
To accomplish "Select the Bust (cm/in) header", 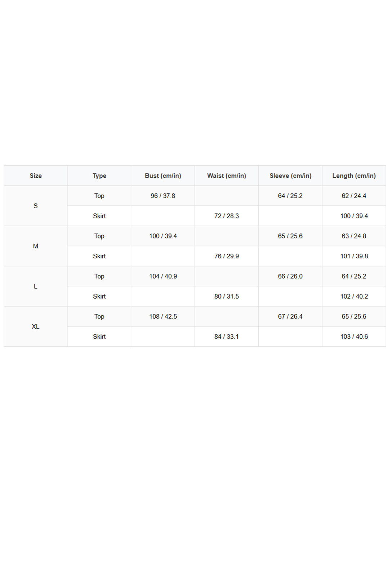I will [163, 176].
